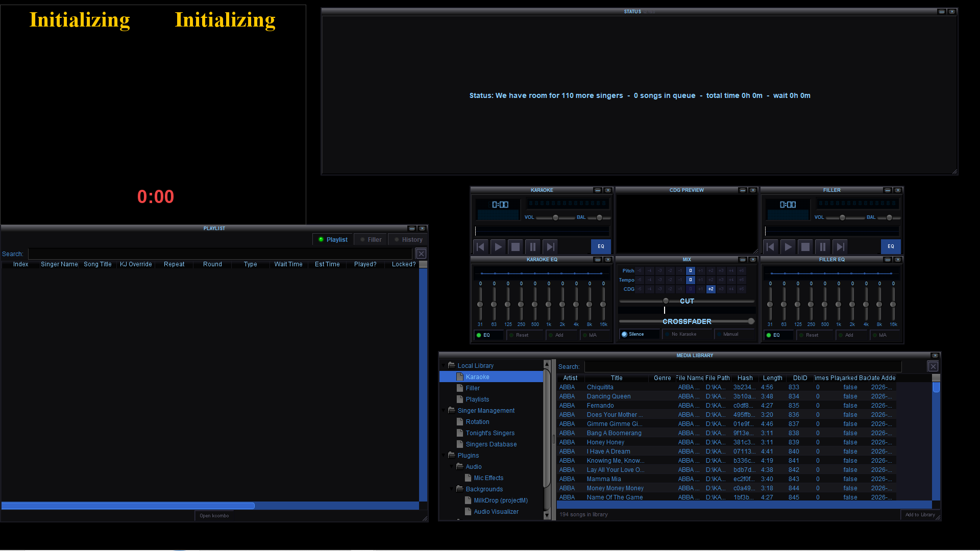Set Tempo to -1 in Mix panel
Screen dimensions: 980x551
coord(680,280)
